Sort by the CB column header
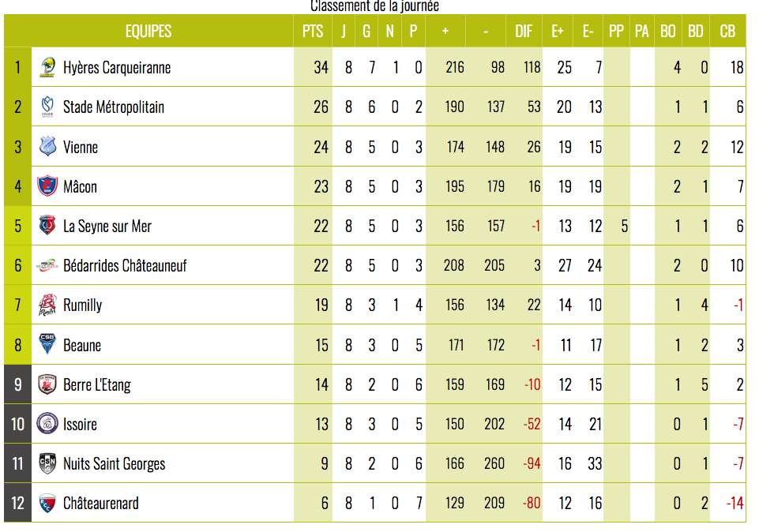The width and height of the screenshot is (759, 532). 727,32
